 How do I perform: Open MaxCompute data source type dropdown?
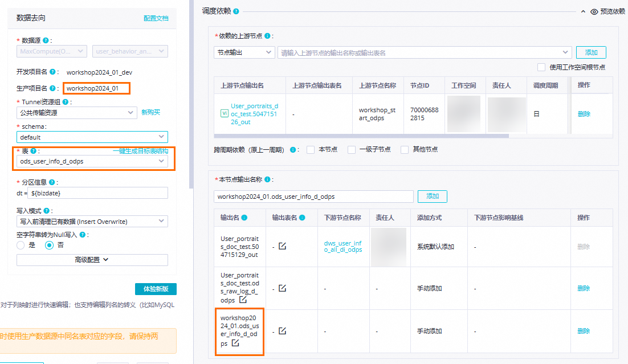(52, 51)
